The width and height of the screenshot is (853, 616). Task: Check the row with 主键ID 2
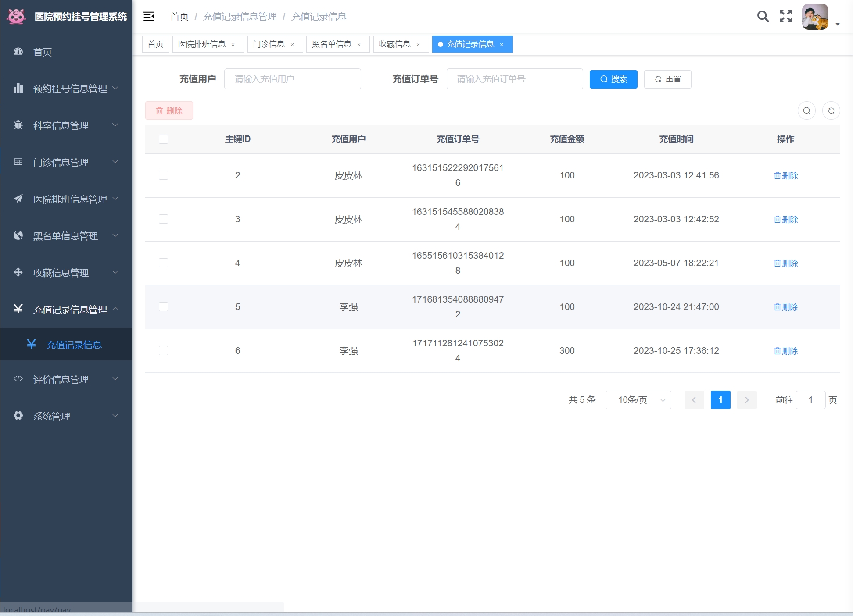pyautogui.click(x=163, y=175)
